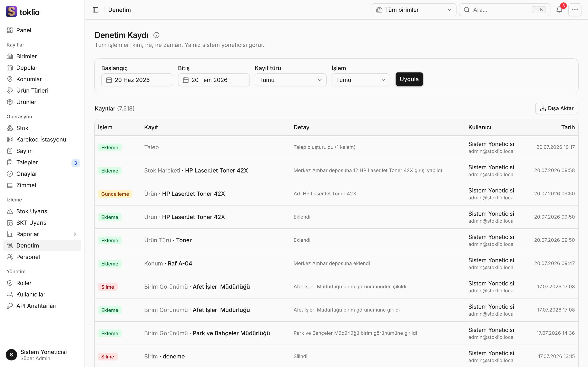Toggle the sidebar panel icon
Screen dimensions: 588x367
[96, 10]
